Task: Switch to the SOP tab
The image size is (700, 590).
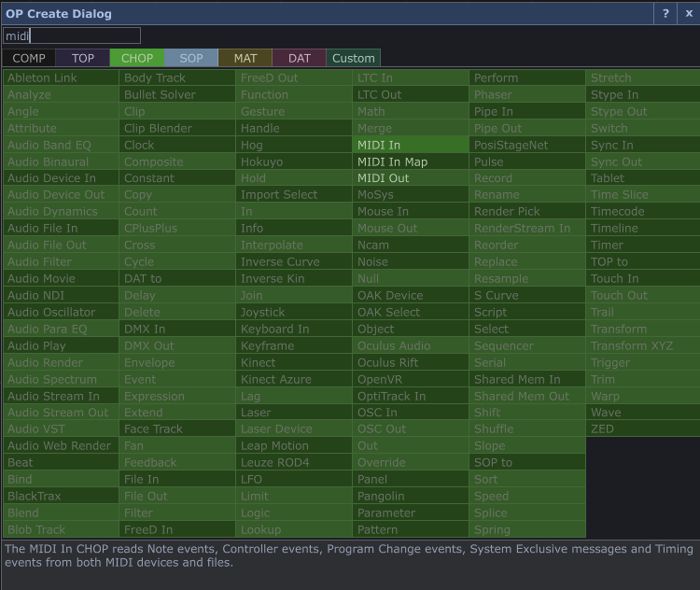Action: click(x=191, y=58)
